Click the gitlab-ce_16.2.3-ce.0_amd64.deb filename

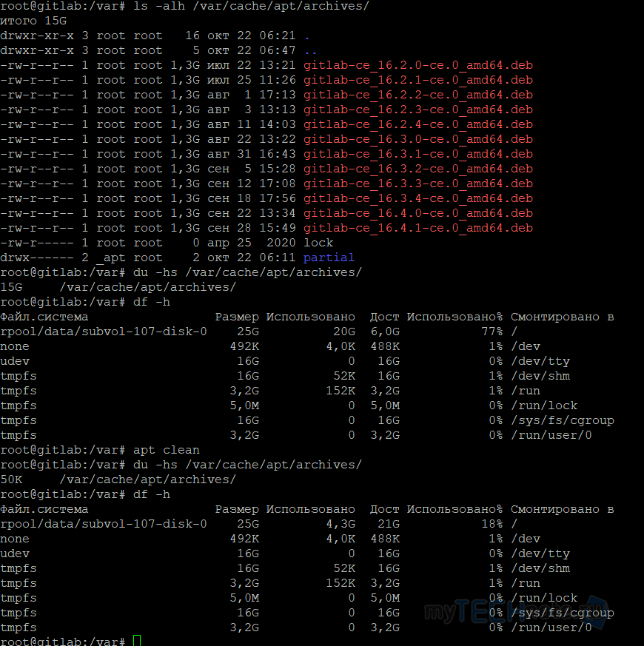click(418, 110)
